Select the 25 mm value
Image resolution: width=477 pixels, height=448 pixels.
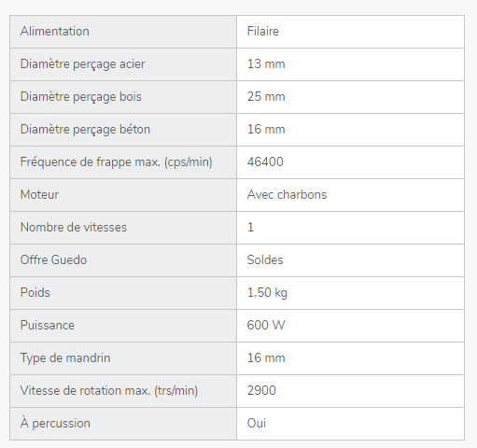[x=266, y=97]
